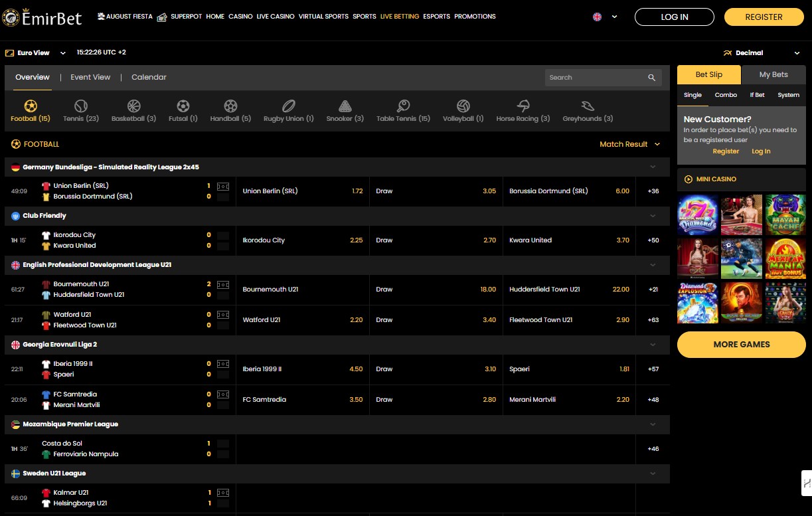Select the Combo bet type tab
The width and height of the screenshot is (812, 516).
(726, 95)
